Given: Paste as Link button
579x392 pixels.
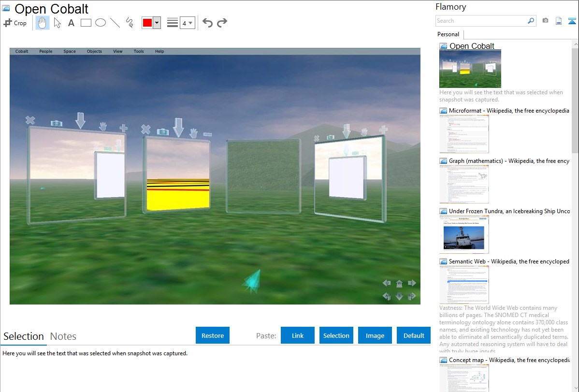Looking at the screenshot, I should coord(298,335).
